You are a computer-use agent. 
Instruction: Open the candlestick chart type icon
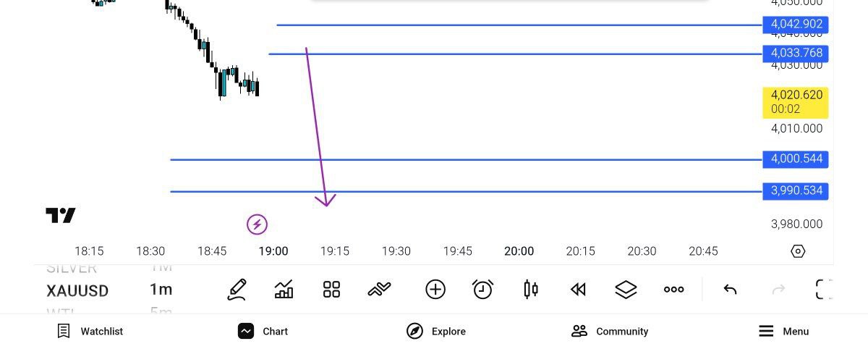(x=530, y=290)
